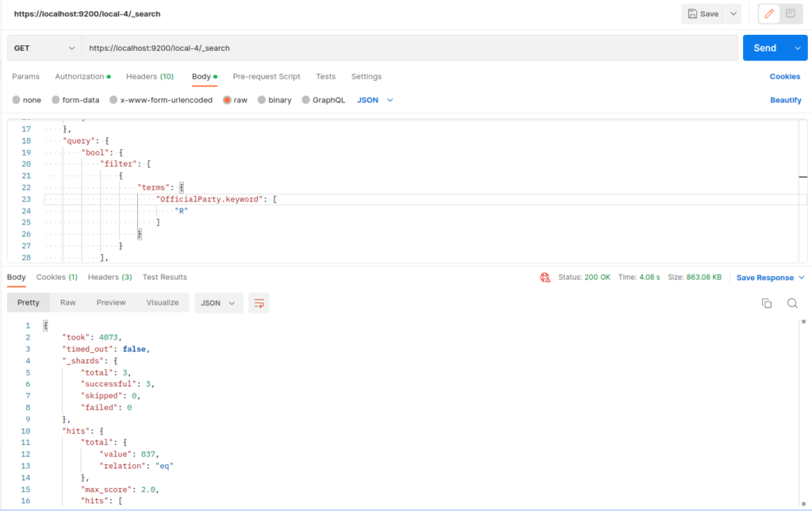The image size is (812, 511).
Task: View response in Raw mode
Action: tap(67, 302)
